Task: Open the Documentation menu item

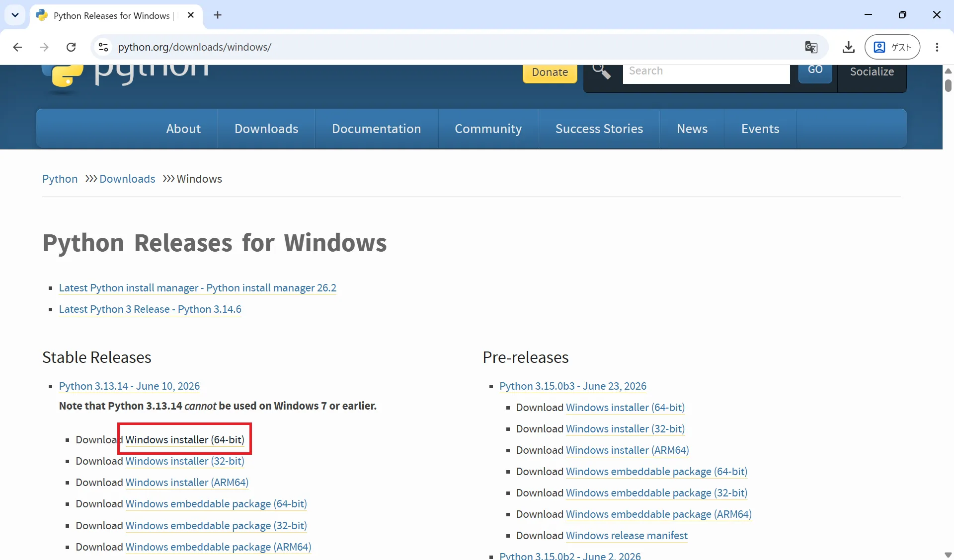Action: click(x=377, y=129)
